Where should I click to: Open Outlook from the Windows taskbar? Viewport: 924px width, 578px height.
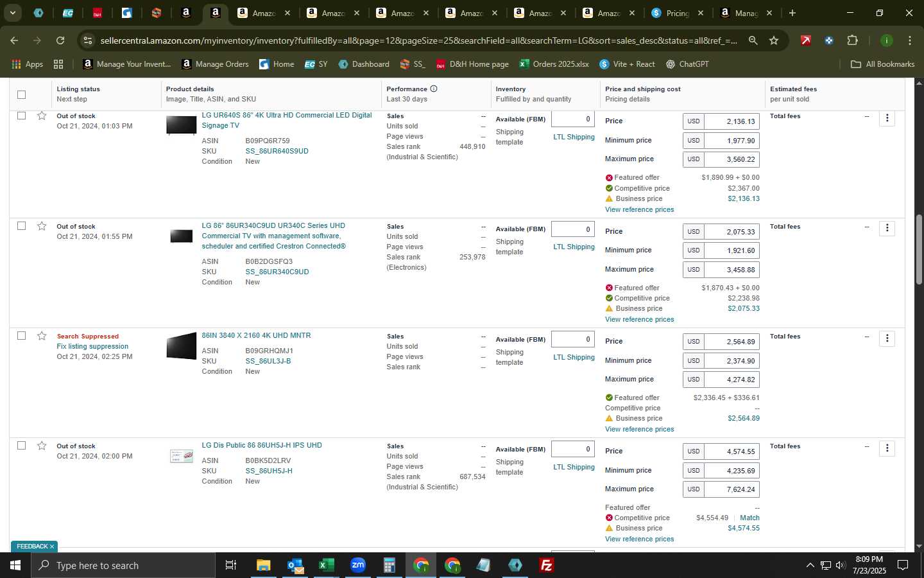(x=295, y=565)
